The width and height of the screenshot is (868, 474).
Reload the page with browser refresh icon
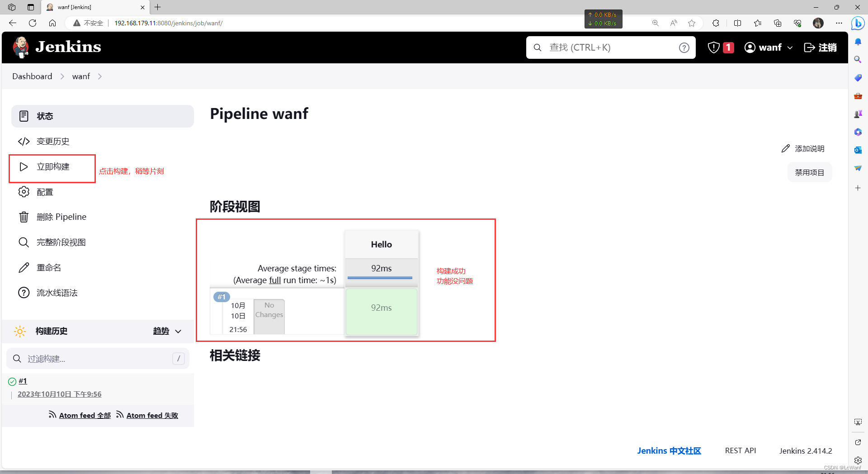click(x=33, y=23)
